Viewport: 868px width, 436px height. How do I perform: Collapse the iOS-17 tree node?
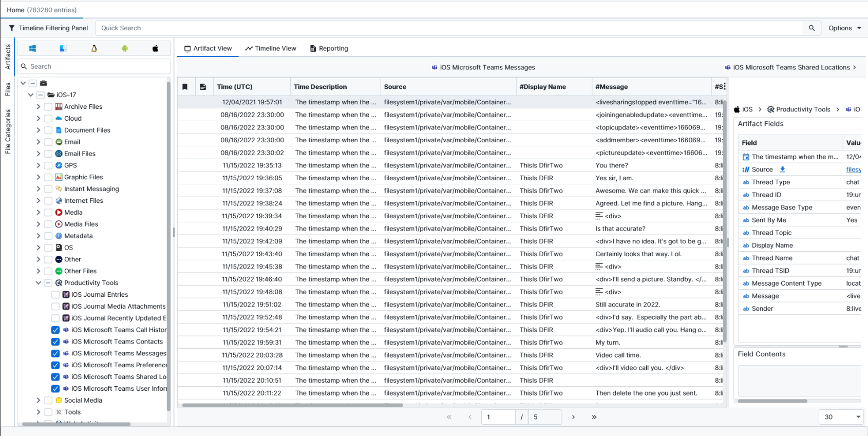point(31,95)
